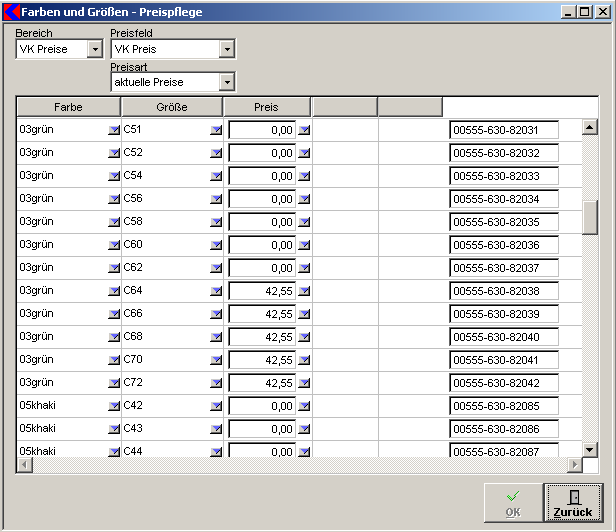Image resolution: width=616 pixels, height=532 pixels.
Task: Click the price field for size C60
Action: point(262,245)
